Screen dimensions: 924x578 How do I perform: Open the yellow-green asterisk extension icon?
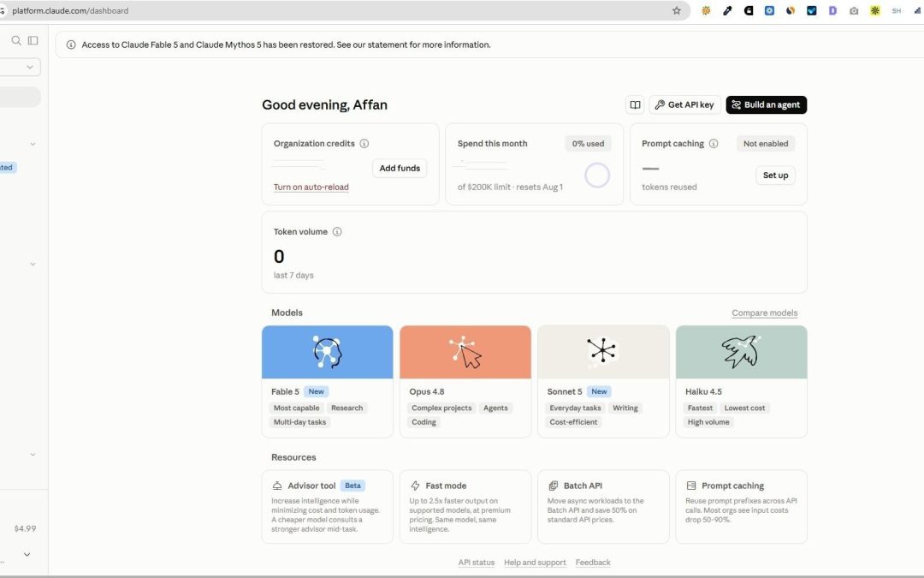click(x=875, y=10)
